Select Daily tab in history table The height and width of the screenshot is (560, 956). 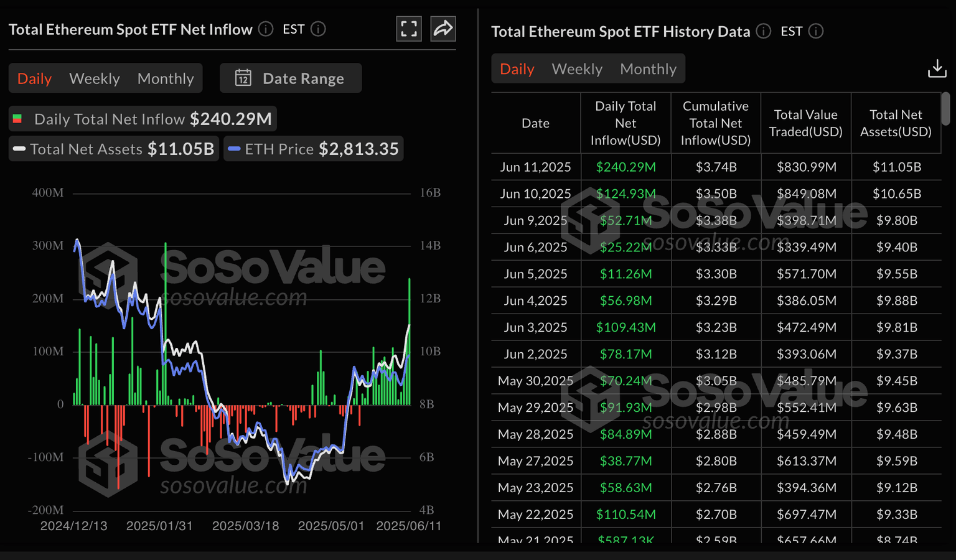[x=517, y=69]
